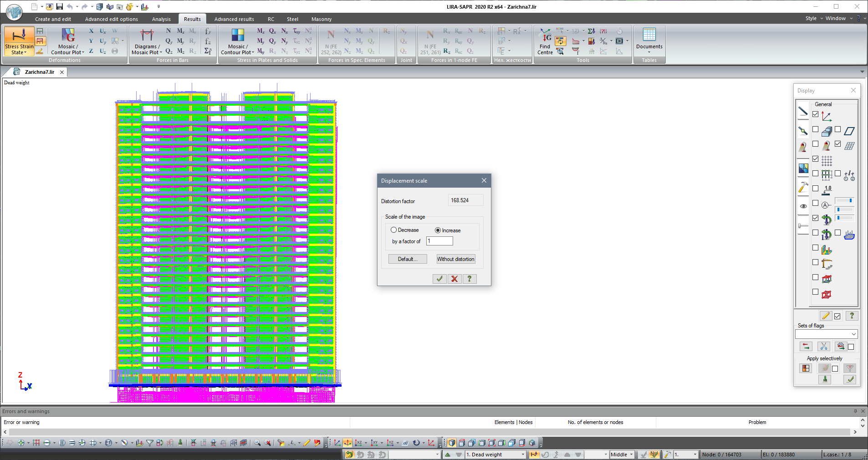Viewport: 868px width, 460px height.
Task: Open the Analysis ribbon tab
Action: coord(161,19)
